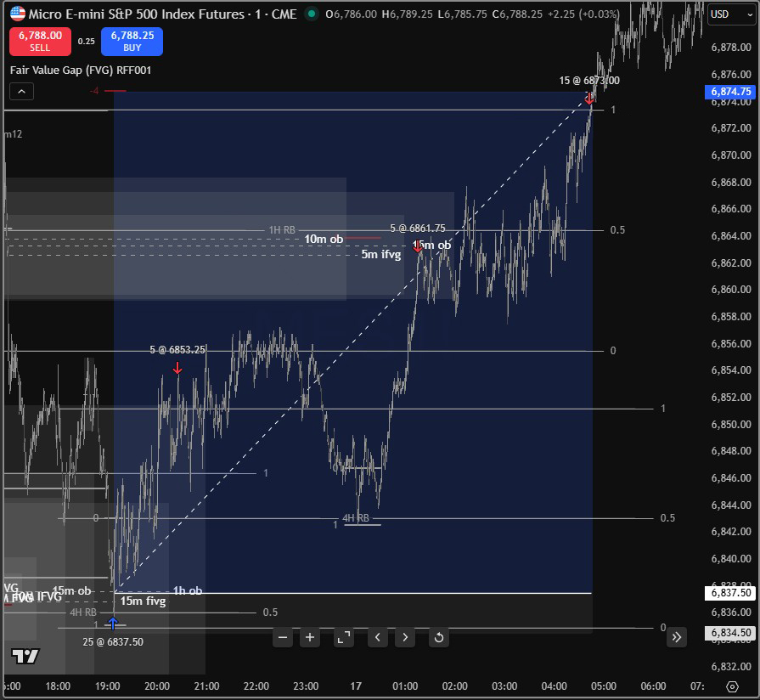Toggle fullscreen chart mode icon
Viewport: 760px width, 700px height.
(x=344, y=637)
